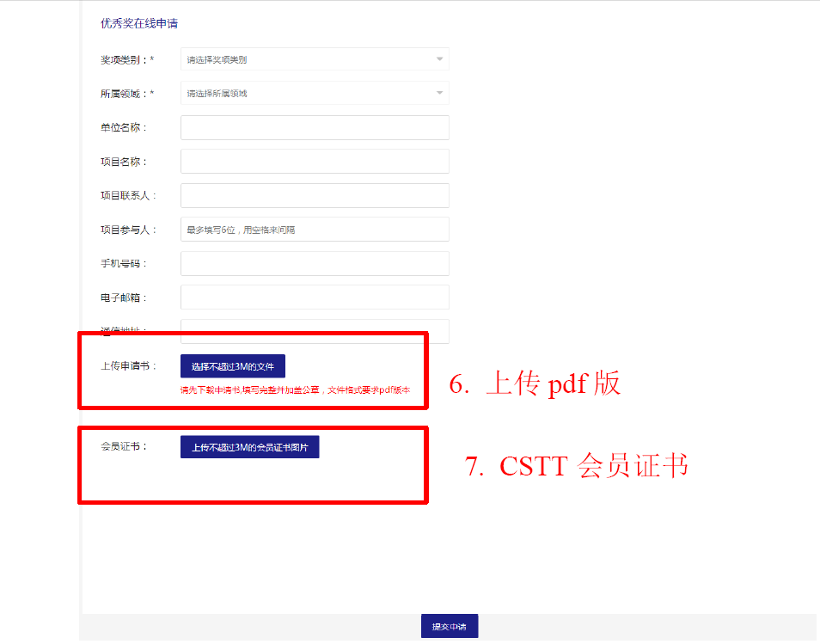Focus the 项目名称 text box
The width and height of the screenshot is (820, 644).
coord(314,162)
